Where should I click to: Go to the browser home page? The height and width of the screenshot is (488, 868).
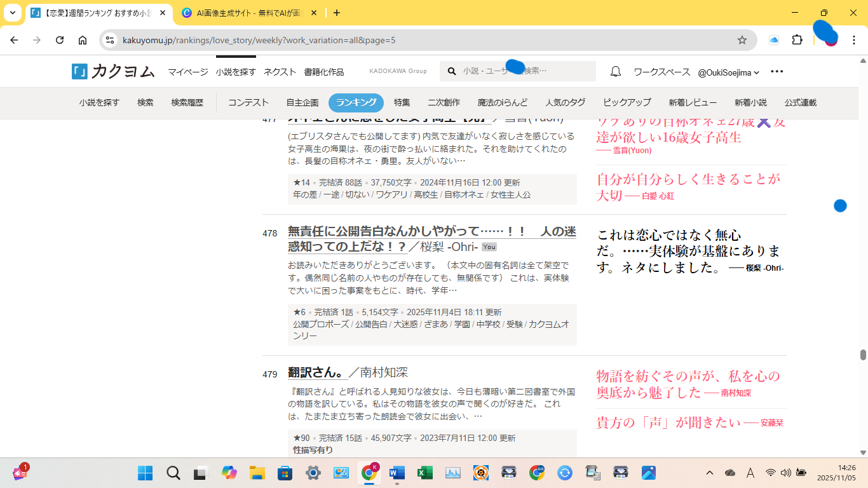(83, 40)
